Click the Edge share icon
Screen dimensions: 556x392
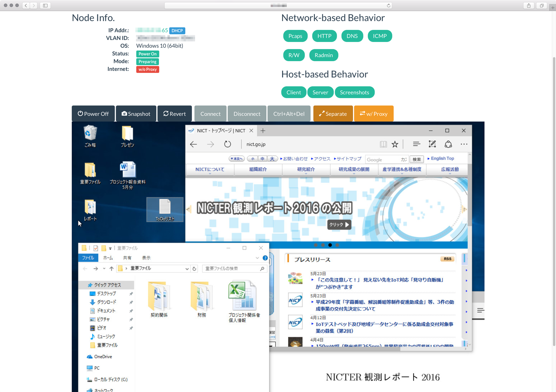tap(448, 144)
